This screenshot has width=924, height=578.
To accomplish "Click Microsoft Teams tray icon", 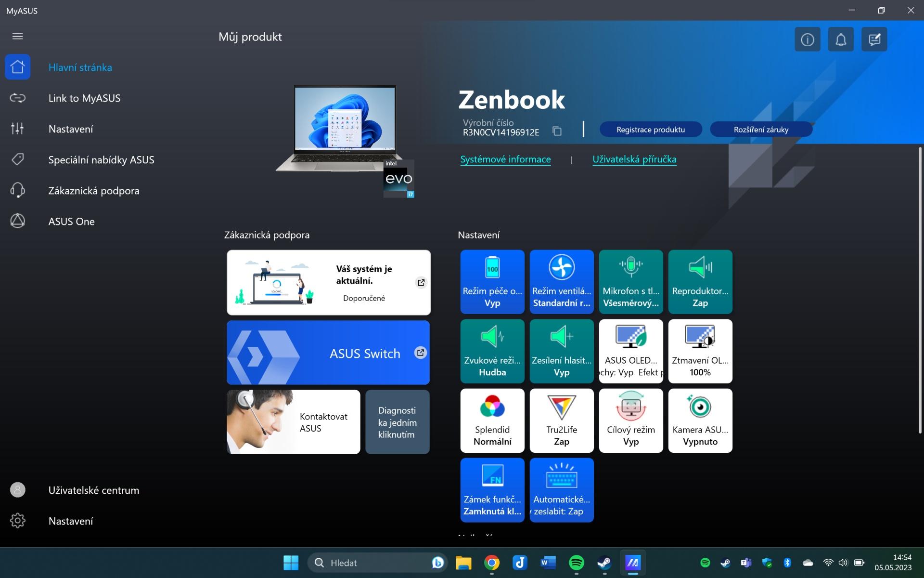I will click(746, 563).
